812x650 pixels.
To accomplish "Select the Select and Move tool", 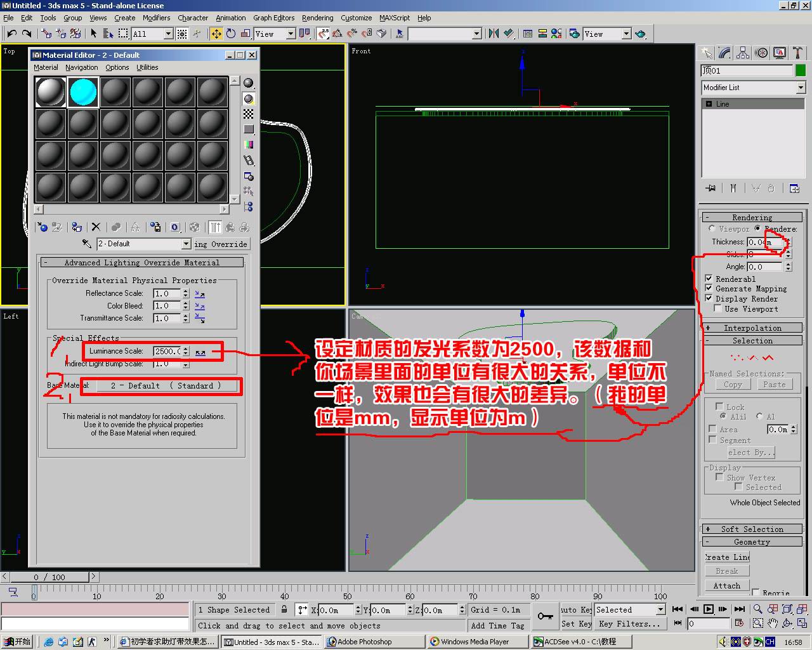I will [216, 34].
